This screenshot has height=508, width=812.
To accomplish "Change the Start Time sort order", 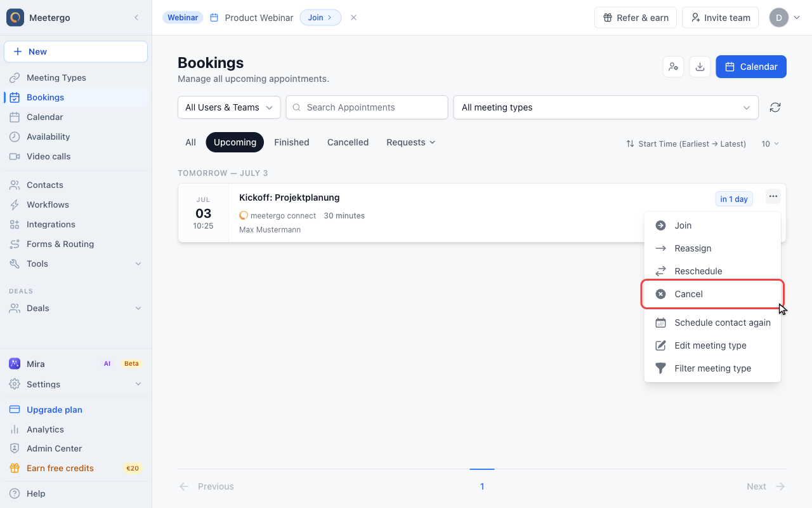I will click(686, 144).
